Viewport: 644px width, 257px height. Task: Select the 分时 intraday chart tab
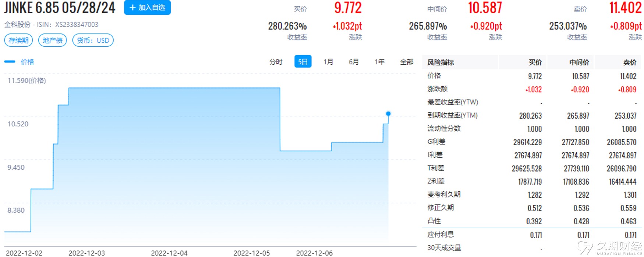click(x=276, y=62)
